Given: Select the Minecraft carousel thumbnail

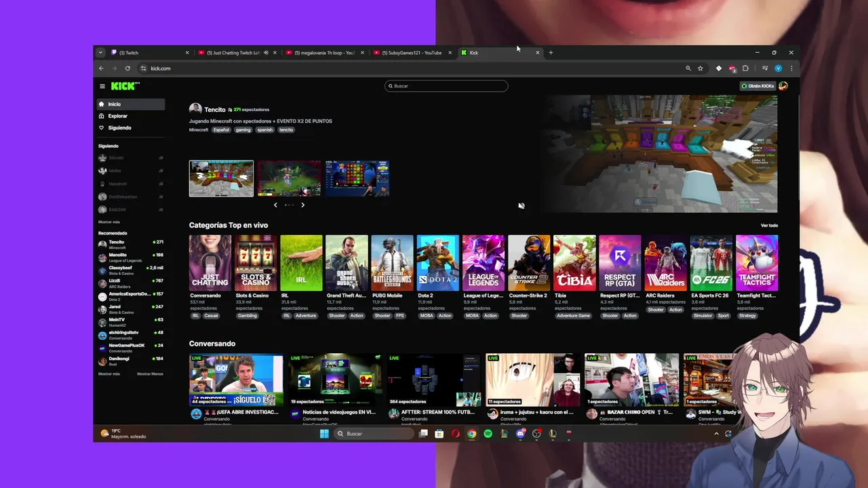Looking at the screenshot, I should coord(221,178).
